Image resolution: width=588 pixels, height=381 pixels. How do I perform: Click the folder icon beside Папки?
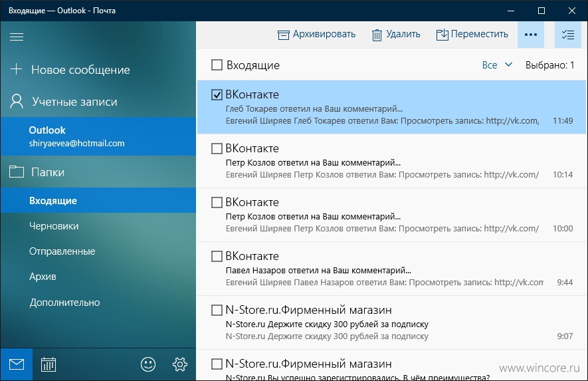17,172
